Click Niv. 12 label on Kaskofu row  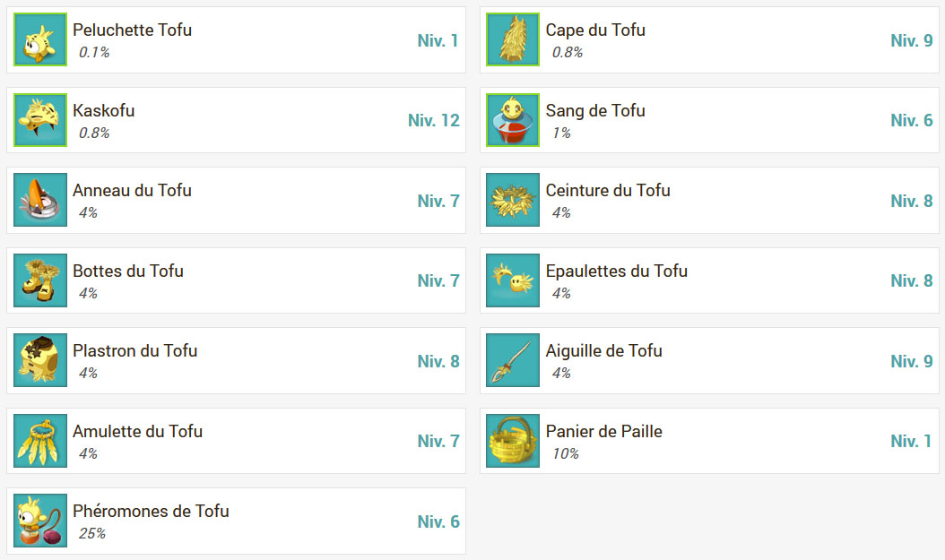434,120
